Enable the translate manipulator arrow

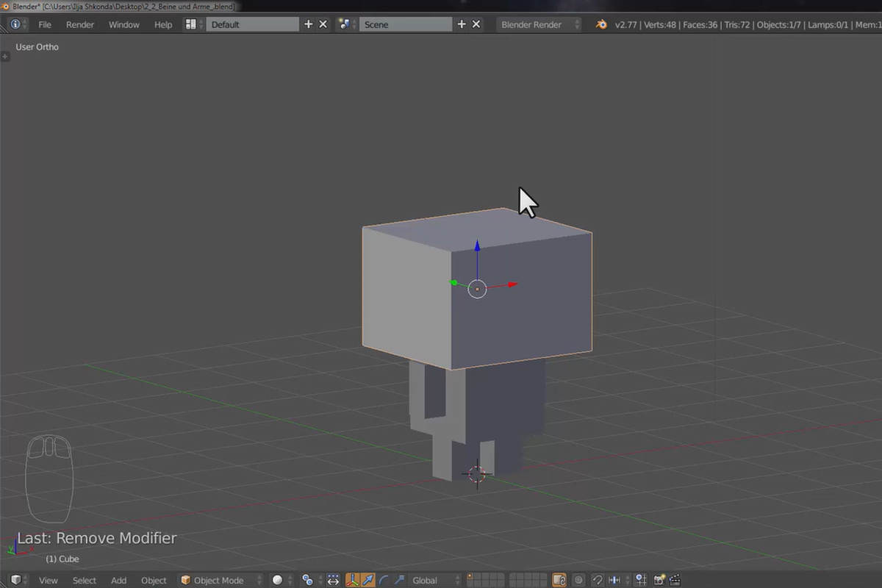click(367, 580)
